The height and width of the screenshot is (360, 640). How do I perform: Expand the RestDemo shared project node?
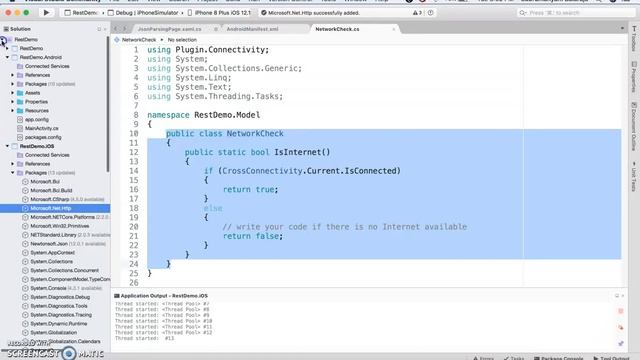[x=7, y=48]
